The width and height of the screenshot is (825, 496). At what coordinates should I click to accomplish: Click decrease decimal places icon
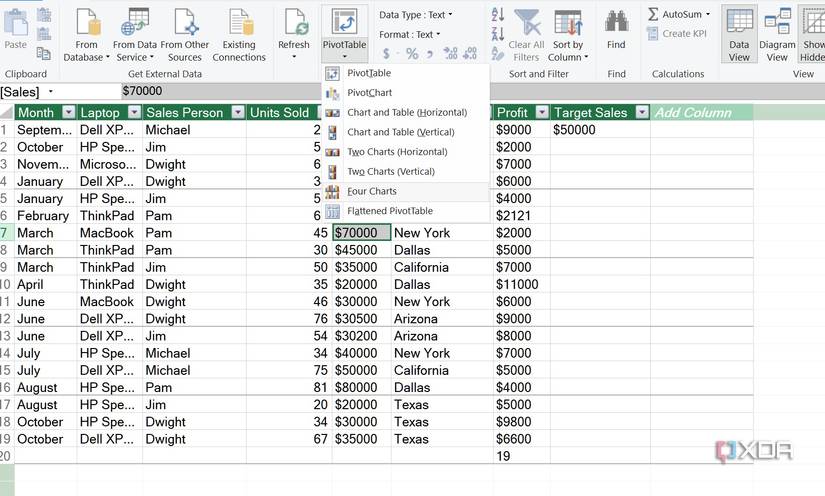[470, 54]
